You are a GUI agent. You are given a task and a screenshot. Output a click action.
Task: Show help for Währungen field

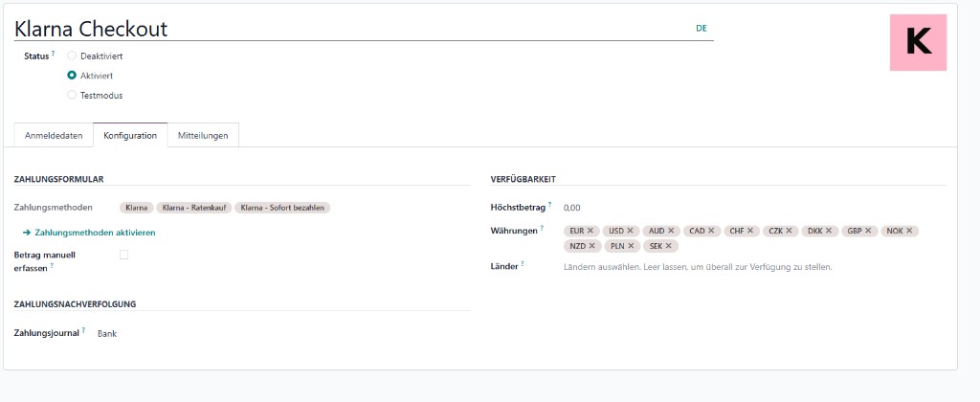542,228
